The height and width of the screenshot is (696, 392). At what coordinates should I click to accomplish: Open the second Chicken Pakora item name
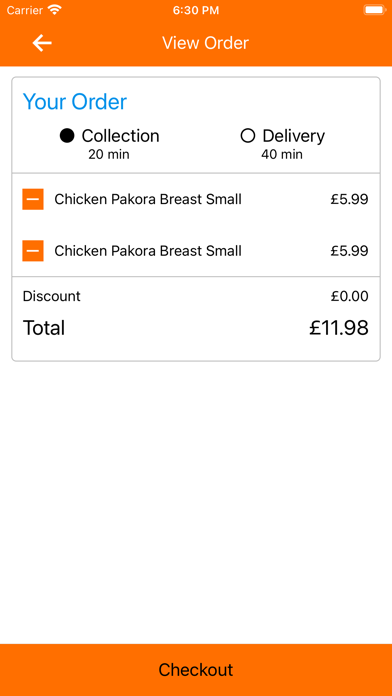coord(148,251)
